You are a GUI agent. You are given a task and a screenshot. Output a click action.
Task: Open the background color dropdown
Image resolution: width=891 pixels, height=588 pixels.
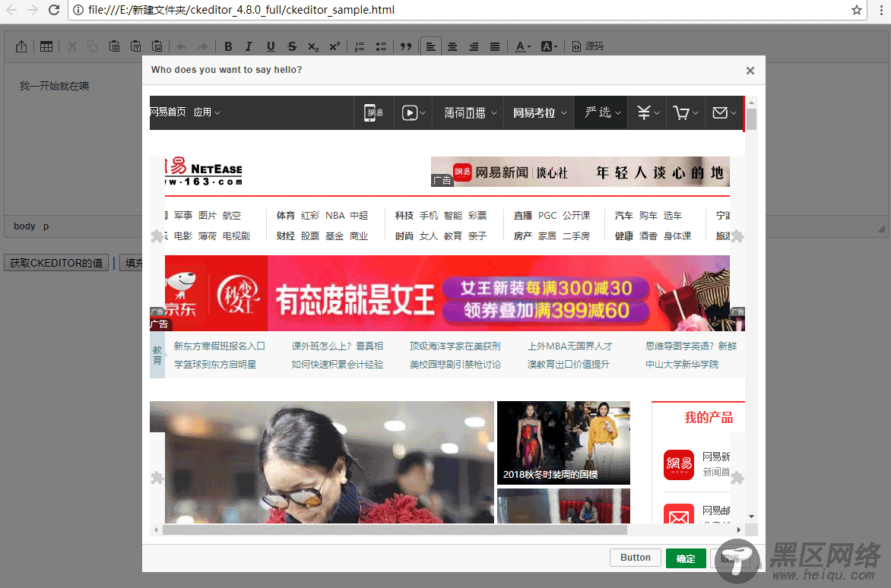550,46
